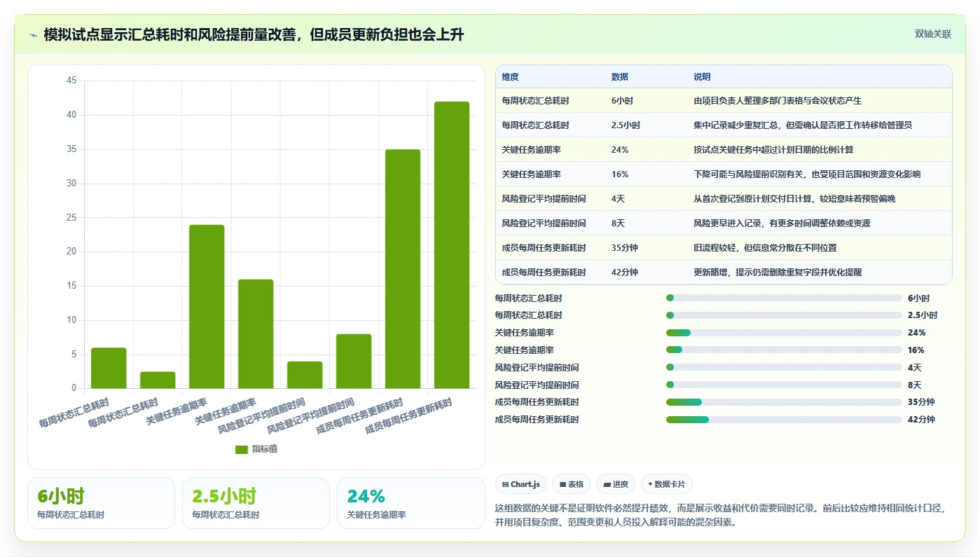The height and width of the screenshot is (557, 980).
Task: Click the progress bar labeled 42分钟
Action: click(x=784, y=420)
